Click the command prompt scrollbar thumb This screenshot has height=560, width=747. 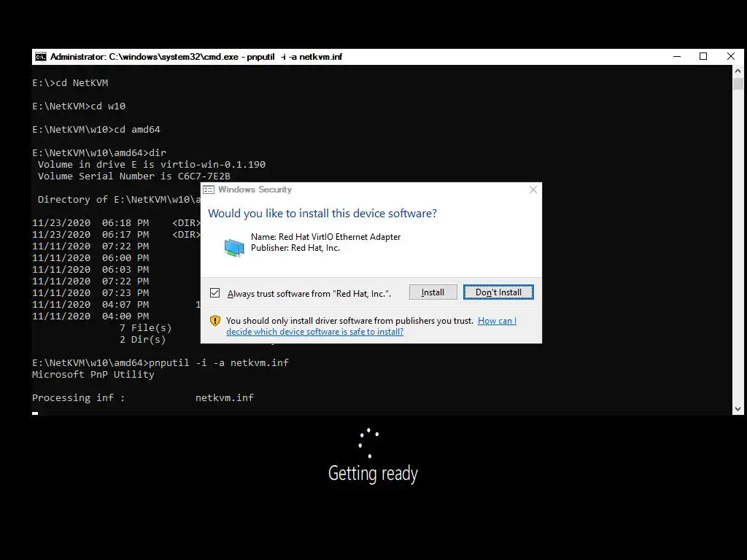[738, 84]
